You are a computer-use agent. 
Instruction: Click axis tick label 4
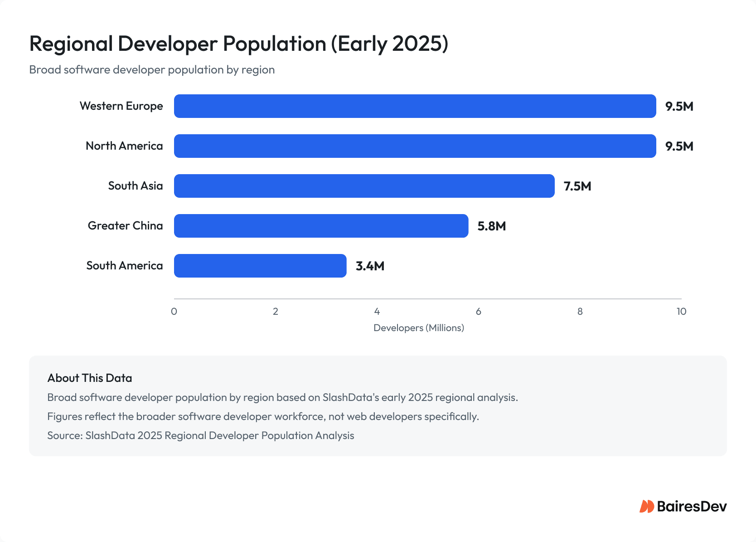point(377,311)
